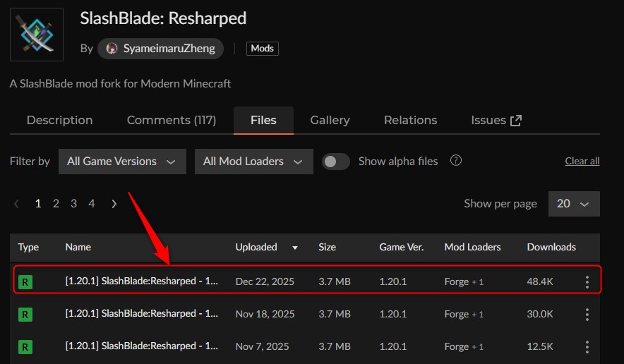Switch to the Description tab
The height and width of the screenshot is (364, 624).
(x=60, y=120)
